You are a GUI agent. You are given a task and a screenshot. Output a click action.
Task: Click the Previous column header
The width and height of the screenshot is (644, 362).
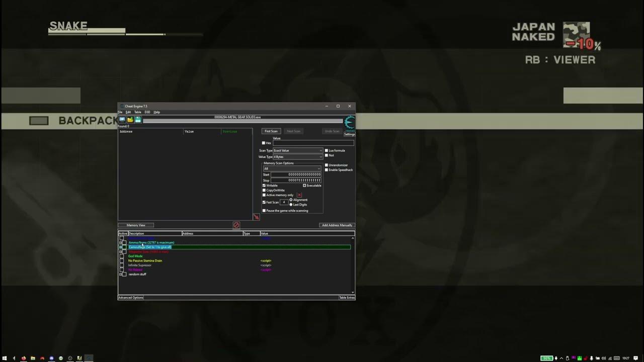(x=236, y=131)
